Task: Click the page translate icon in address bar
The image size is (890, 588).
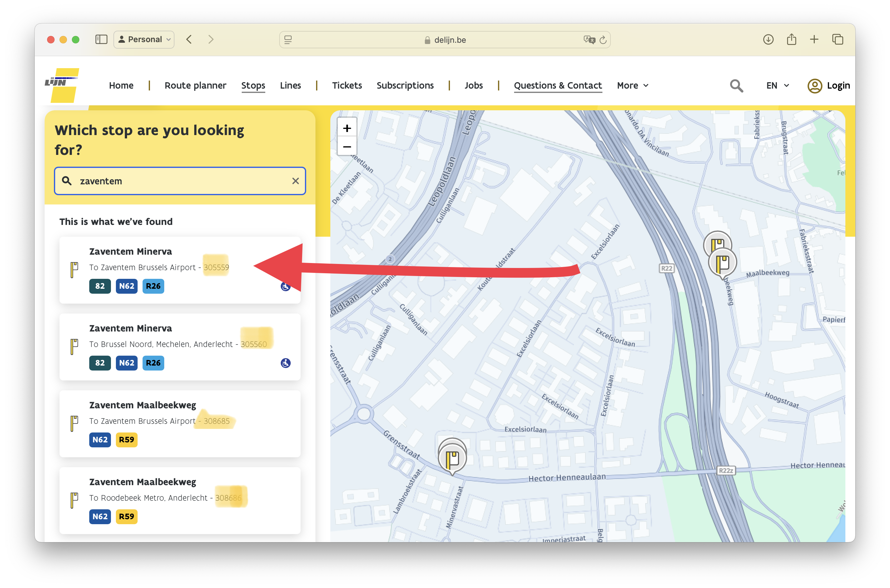Action: pos(589,40)
